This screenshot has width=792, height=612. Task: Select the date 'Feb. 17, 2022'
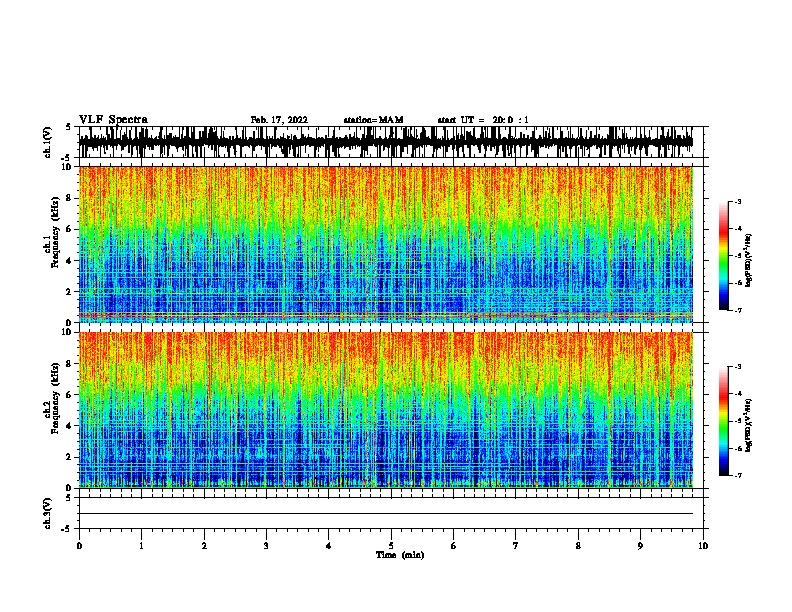[279, 120]
